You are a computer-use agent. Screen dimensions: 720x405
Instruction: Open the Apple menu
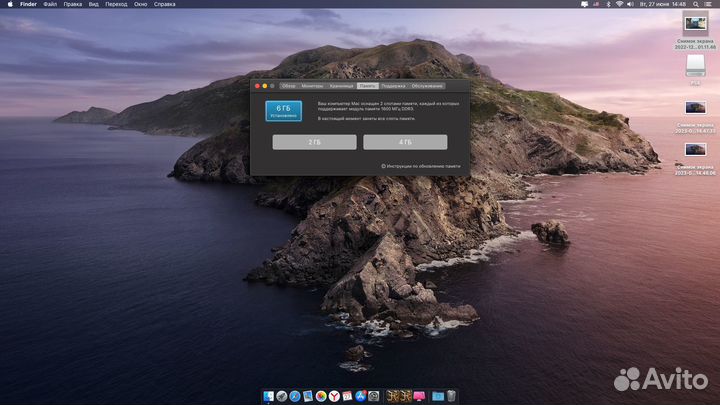(10, 4)
